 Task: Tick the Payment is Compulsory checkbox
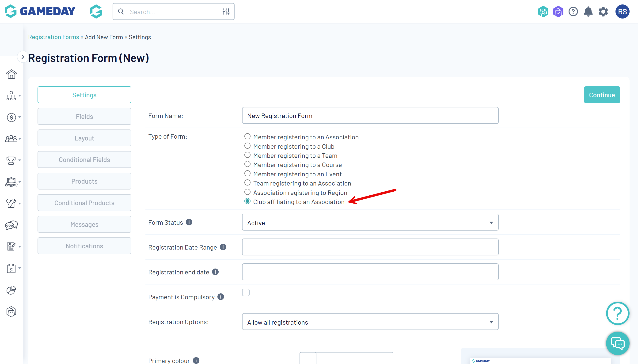[x=246, y=292]
